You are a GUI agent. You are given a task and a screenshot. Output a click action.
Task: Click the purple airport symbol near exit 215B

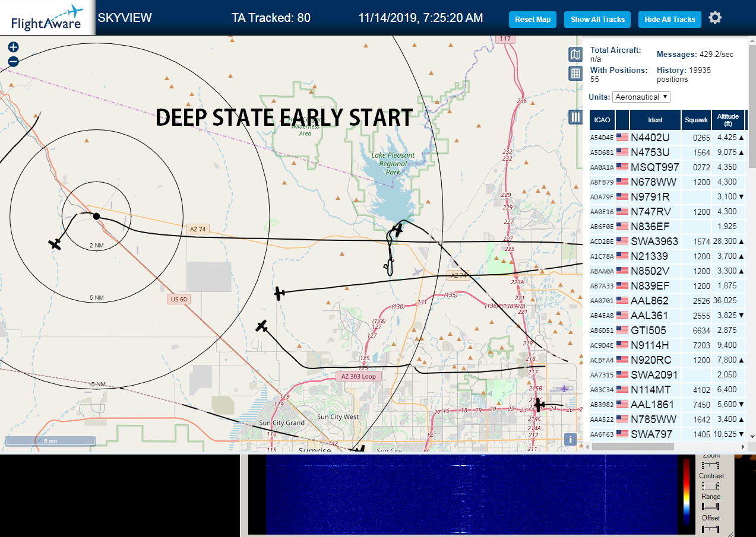pyautogui.click(x=563, y=389)
